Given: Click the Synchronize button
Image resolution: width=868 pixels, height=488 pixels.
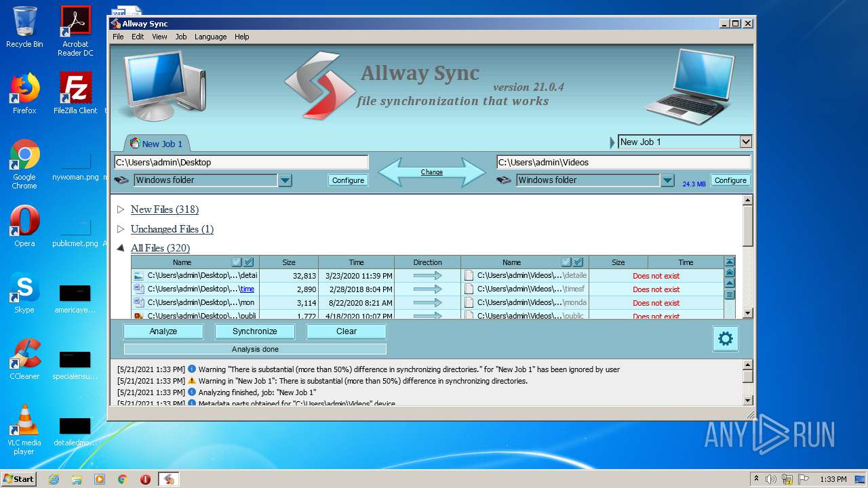Looking at the screenshot, I should 255,331.
